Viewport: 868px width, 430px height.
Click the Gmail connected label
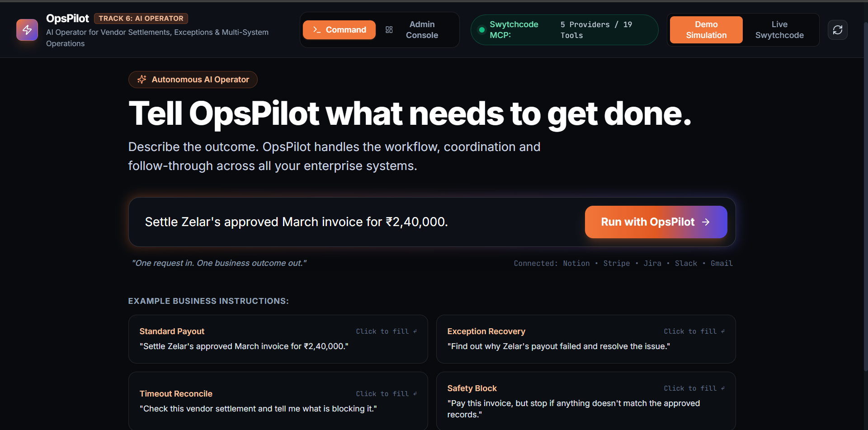(x=722, y=263)
